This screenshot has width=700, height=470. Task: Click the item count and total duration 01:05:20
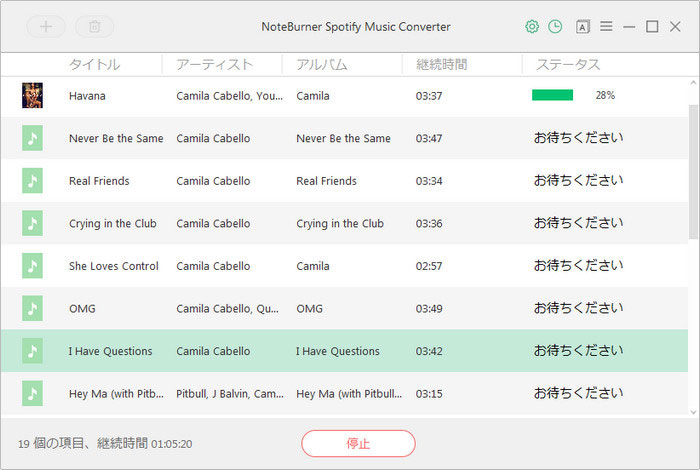coord(105,444)
